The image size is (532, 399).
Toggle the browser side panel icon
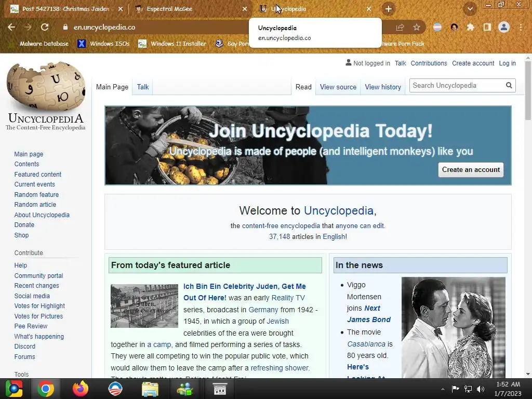pyautogui.click(x=487, y=27)
